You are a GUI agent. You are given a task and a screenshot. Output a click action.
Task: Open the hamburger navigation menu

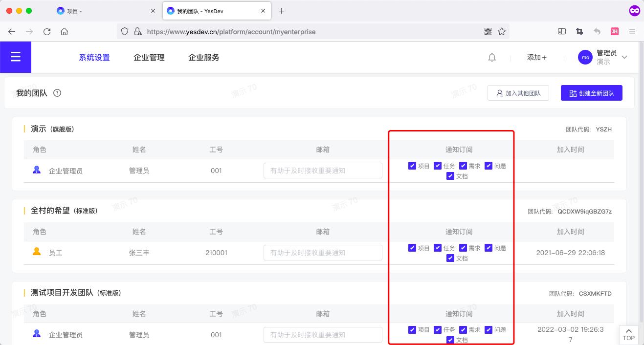[15, 57]
